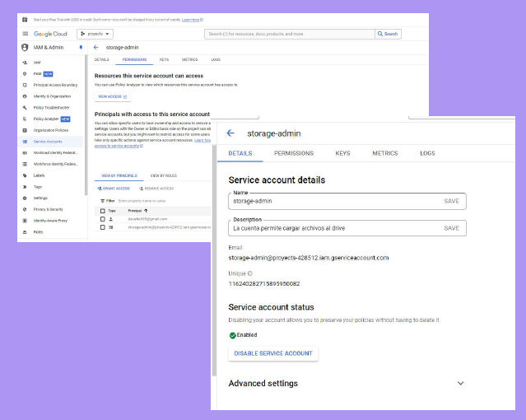Viewport: 526px width, 420px height.
Task: Select the METRICS tab in the front panel
Action: 385,153
